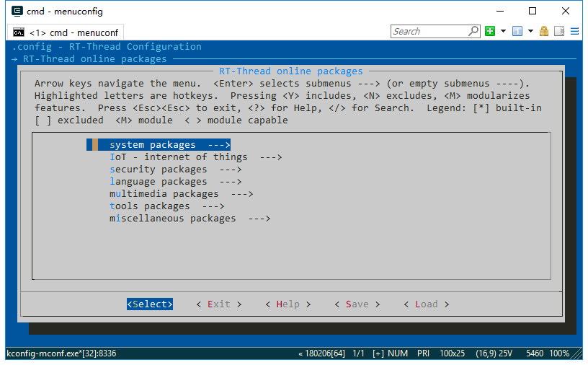Toggle the lock console padlock icon
This screenshot has height=365, width=588.
(x=545, y=31)
